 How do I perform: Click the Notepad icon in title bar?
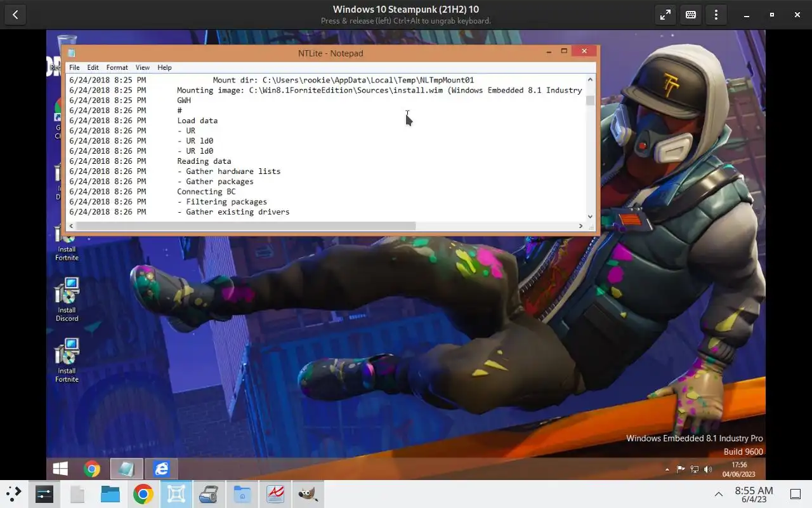(72, 53)
